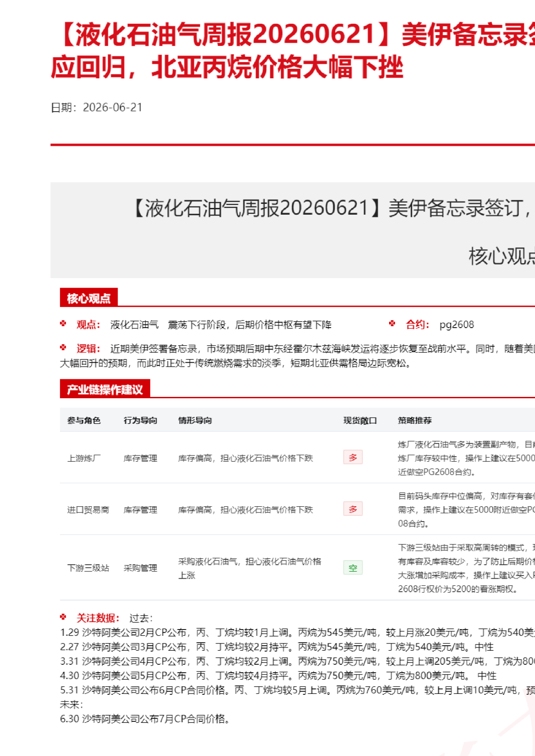
Task: Click the 上游炼厂 row cell
Action: [84, 458]
